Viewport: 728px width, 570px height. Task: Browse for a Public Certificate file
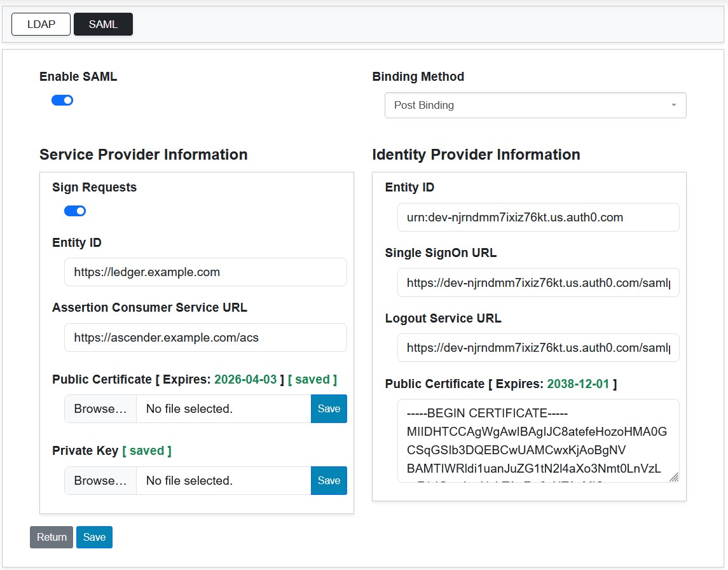(100, 409)
